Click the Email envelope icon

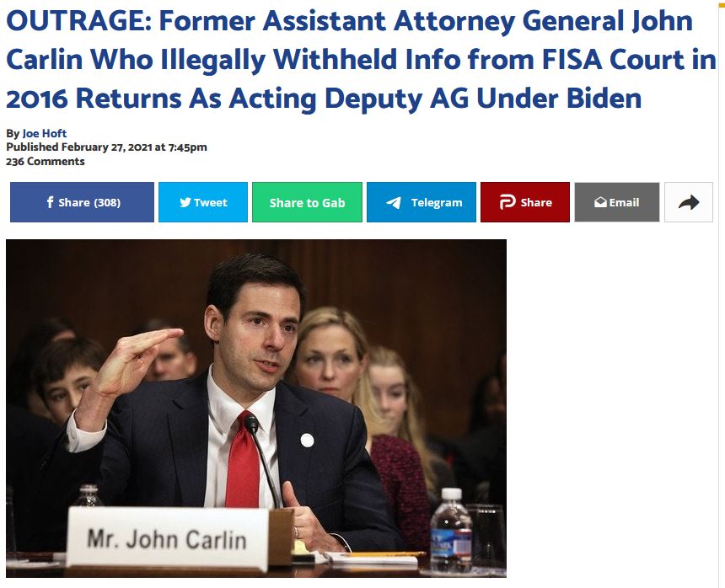pos(600,202)
